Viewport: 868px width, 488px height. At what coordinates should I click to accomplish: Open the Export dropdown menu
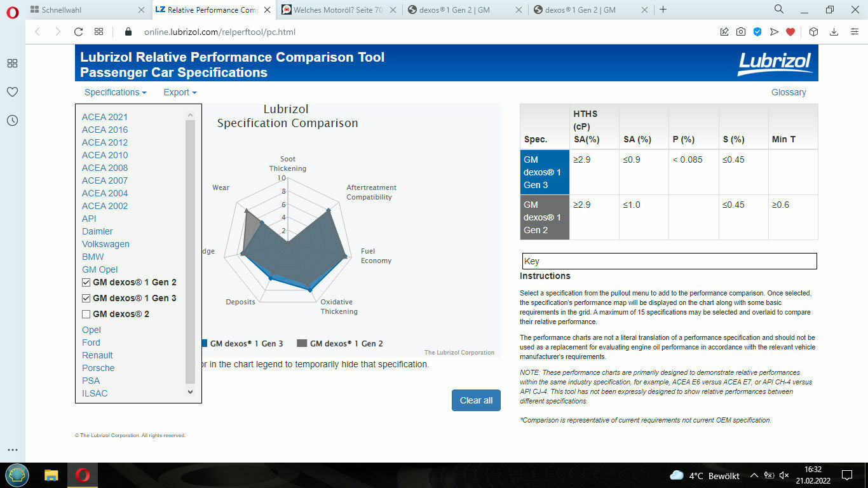point(179,92)
